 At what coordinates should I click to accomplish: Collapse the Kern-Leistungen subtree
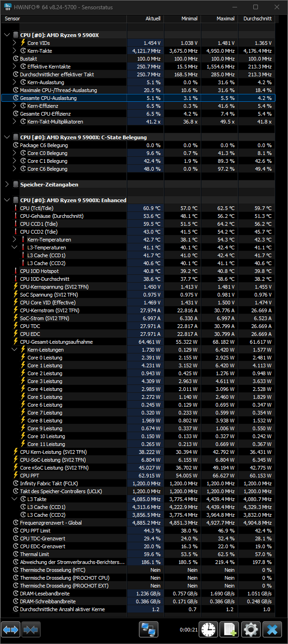point(14,350)
